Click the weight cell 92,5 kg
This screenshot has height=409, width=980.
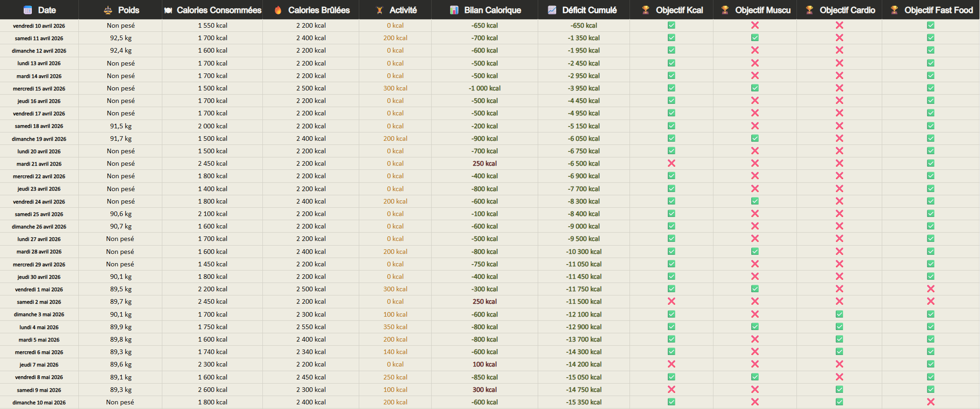coord(121,38)
